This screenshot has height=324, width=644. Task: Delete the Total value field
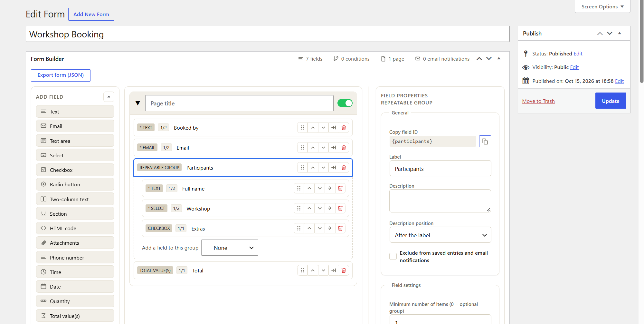click(x=344, y=270)
